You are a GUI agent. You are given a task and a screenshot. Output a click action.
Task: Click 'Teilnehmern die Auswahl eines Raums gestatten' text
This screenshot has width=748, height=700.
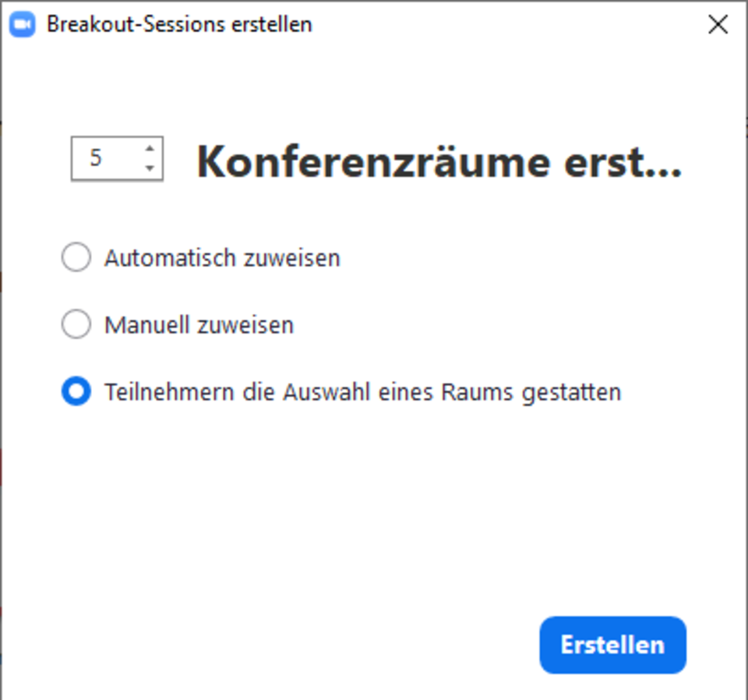(363, 393)
